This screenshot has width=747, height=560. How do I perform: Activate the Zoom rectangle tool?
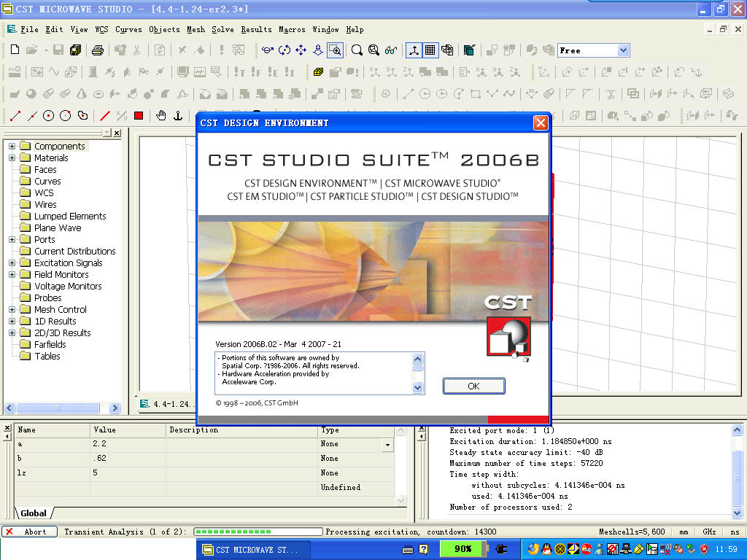(335, 50)
